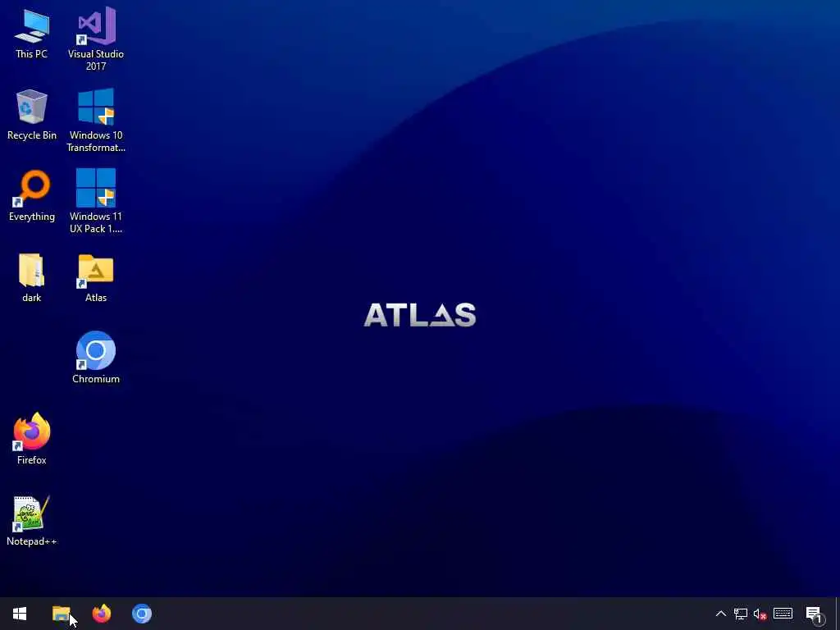Open the muted volume control in tray

pyautogui.click(x=760, y=614)
